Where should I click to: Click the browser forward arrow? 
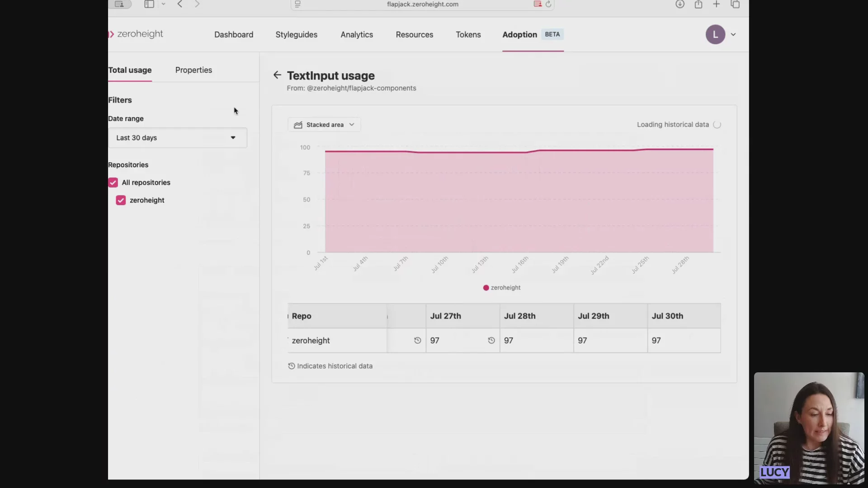[197, 4]
